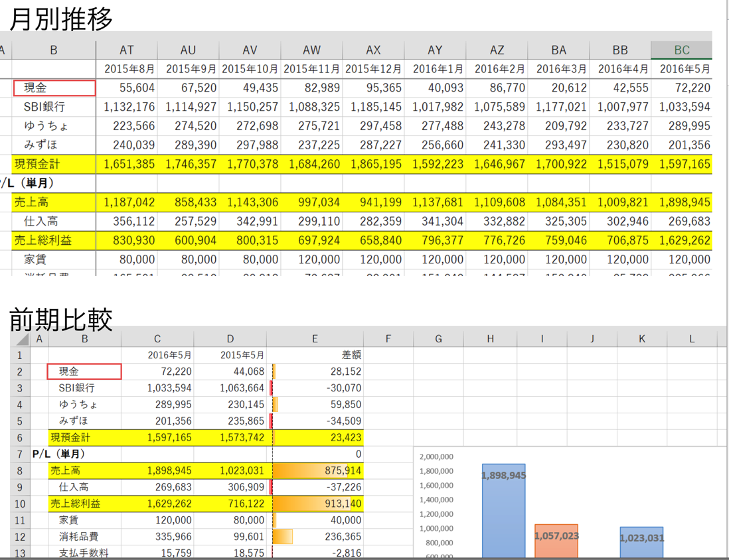This screenshot has width=729, height=560.
Task: Click column header L in lower sheet
Action: click(692, 339)
